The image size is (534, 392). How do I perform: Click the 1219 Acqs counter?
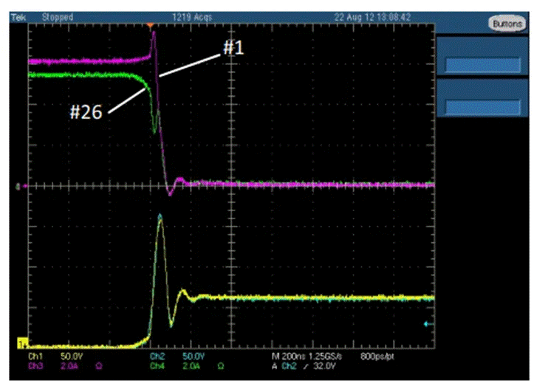tap(193, 18)
